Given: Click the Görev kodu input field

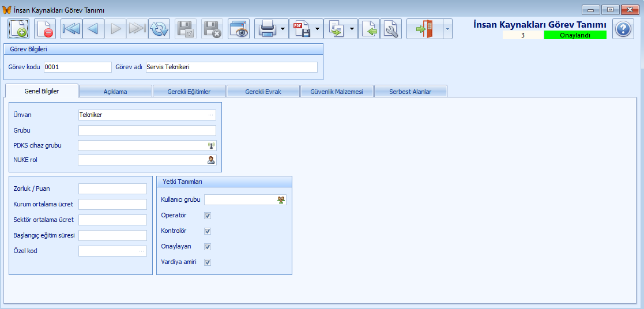Looking at the screenshot, I should click(78, 67).
